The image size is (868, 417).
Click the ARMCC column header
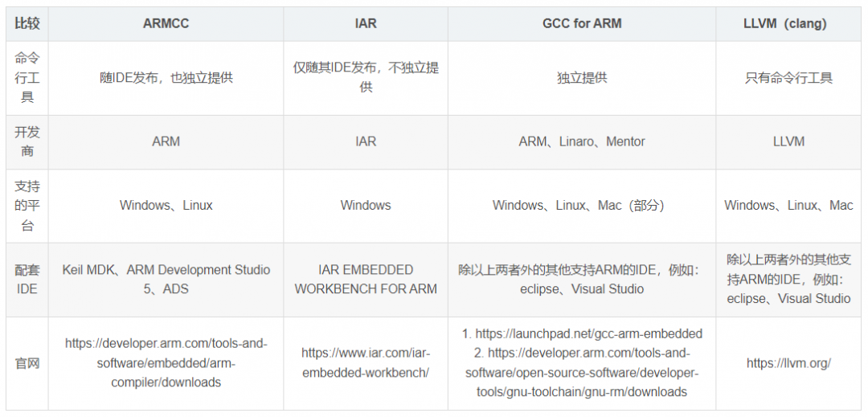click(x=166, y=23)
